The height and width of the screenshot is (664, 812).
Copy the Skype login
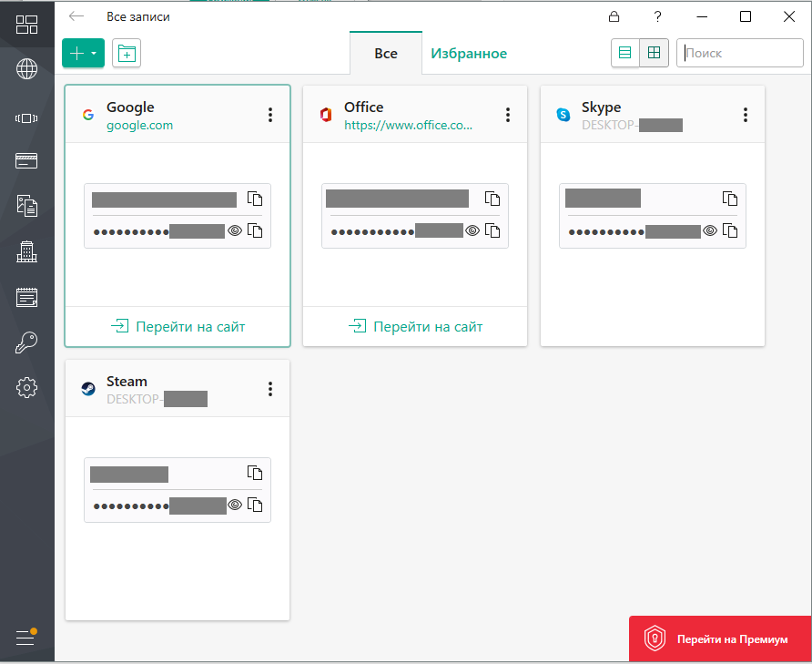point(730,199)
